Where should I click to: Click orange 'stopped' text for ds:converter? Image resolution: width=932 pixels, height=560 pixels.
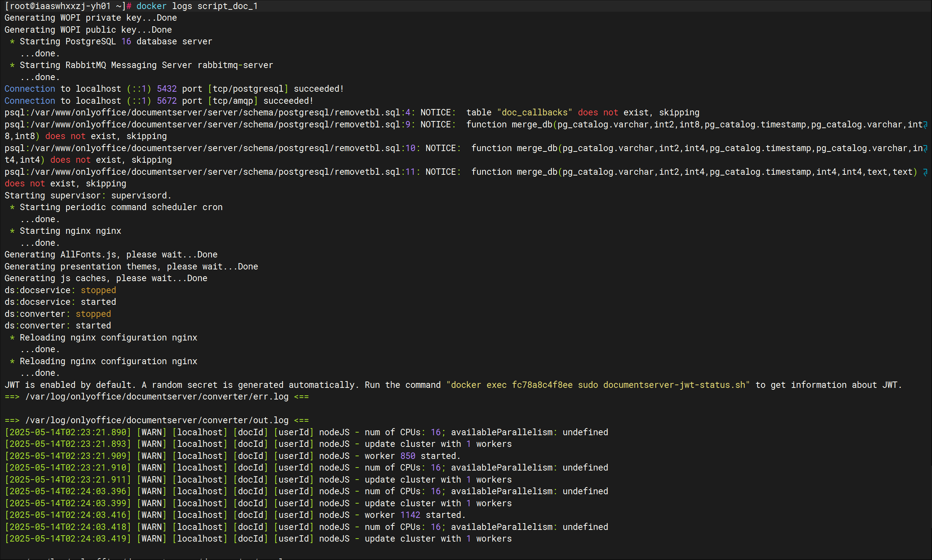click(x=93, y=314)
